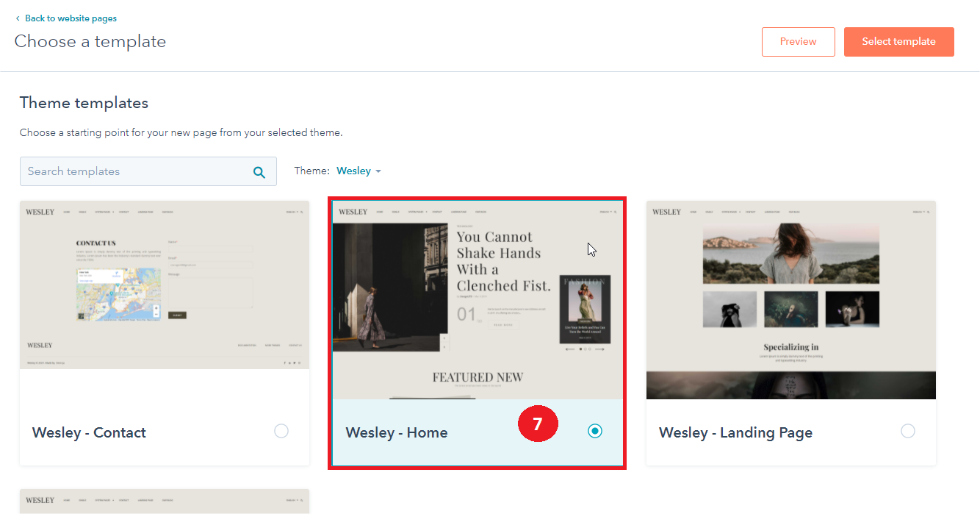Click the back chevron beside website pages
The height and width of the screenshot is (514, 980).
coord(18,18)
